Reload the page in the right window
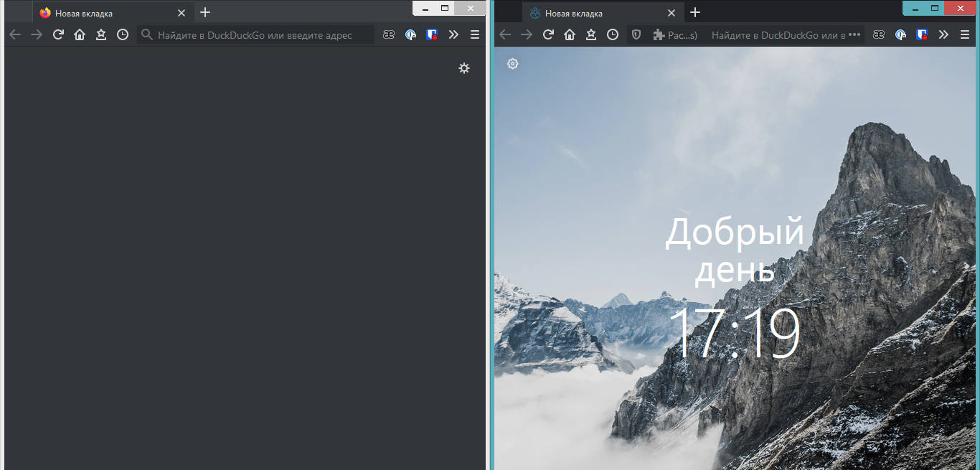 (x=548, y=34)
